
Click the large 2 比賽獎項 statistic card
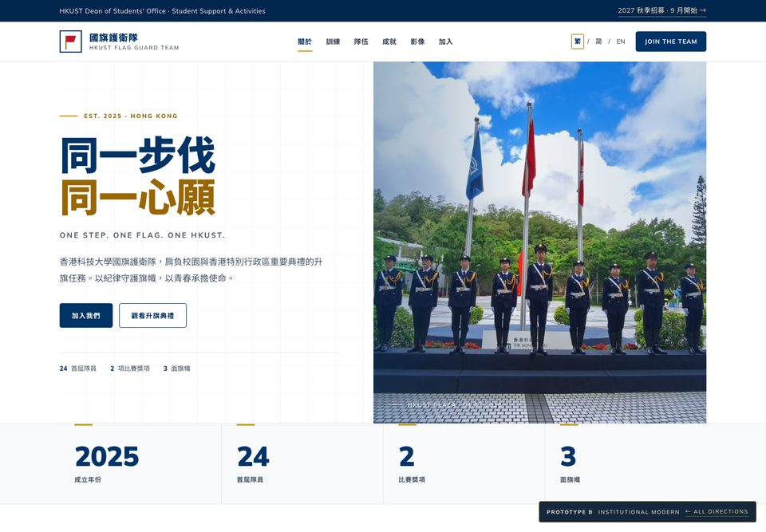(464, 463)
